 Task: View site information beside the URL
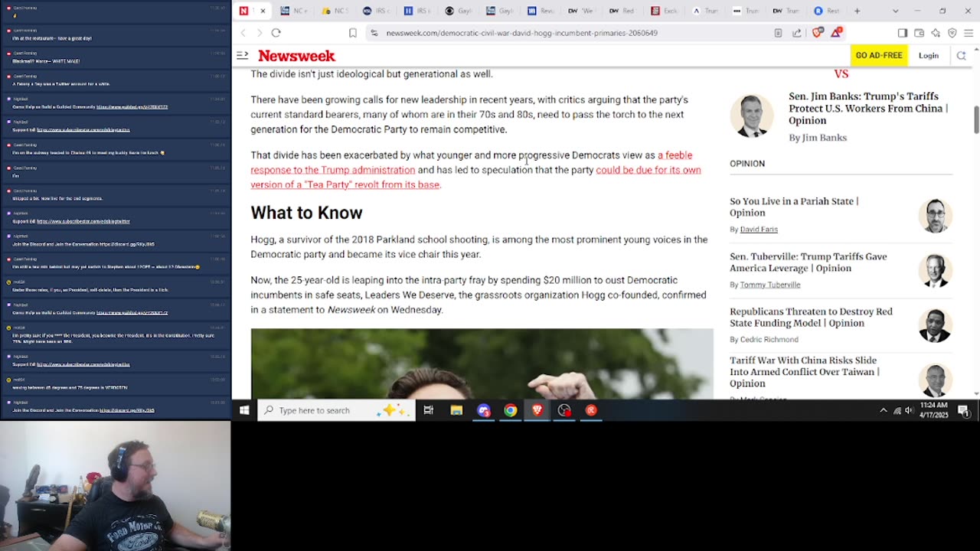374,33
